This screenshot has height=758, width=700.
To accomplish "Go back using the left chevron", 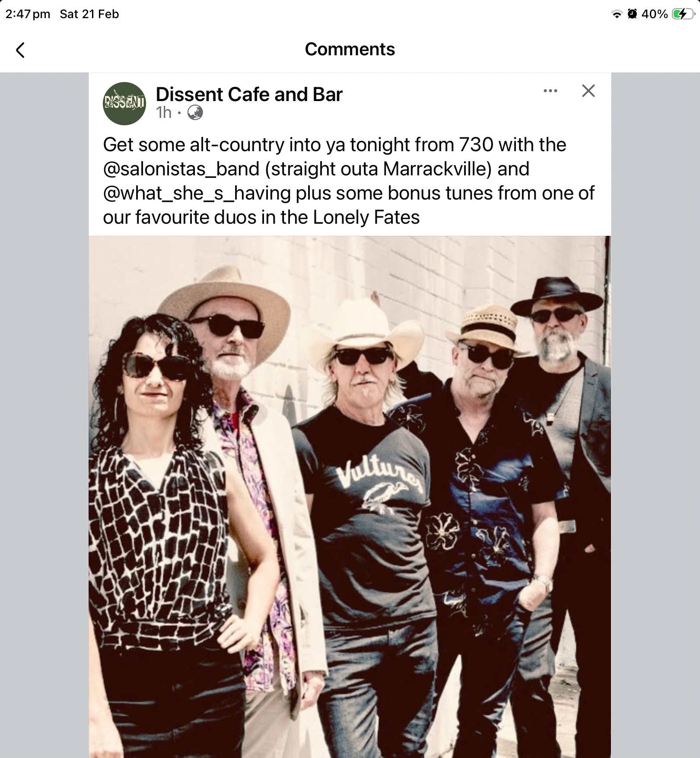I will coord(20,50).
